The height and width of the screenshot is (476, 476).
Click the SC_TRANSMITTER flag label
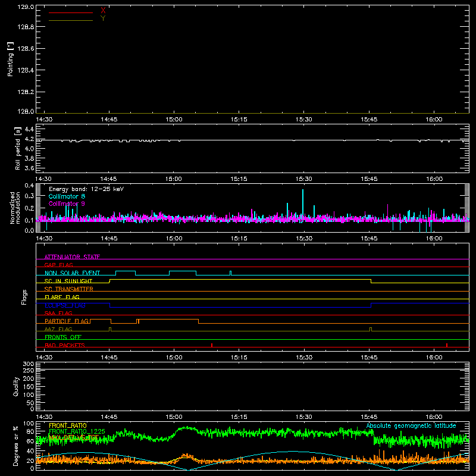[x=69, y=289]
